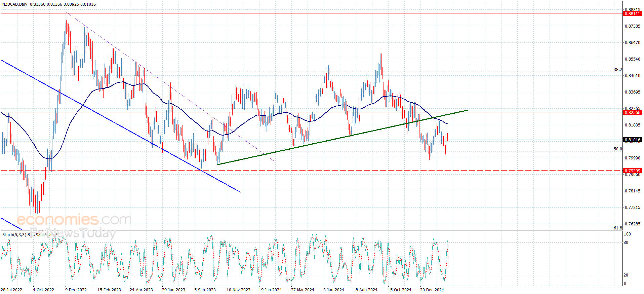The width and height of the screenshot is (644, 294).
Task: Click the 0.77215 price axis label
Action: (632, 208)
